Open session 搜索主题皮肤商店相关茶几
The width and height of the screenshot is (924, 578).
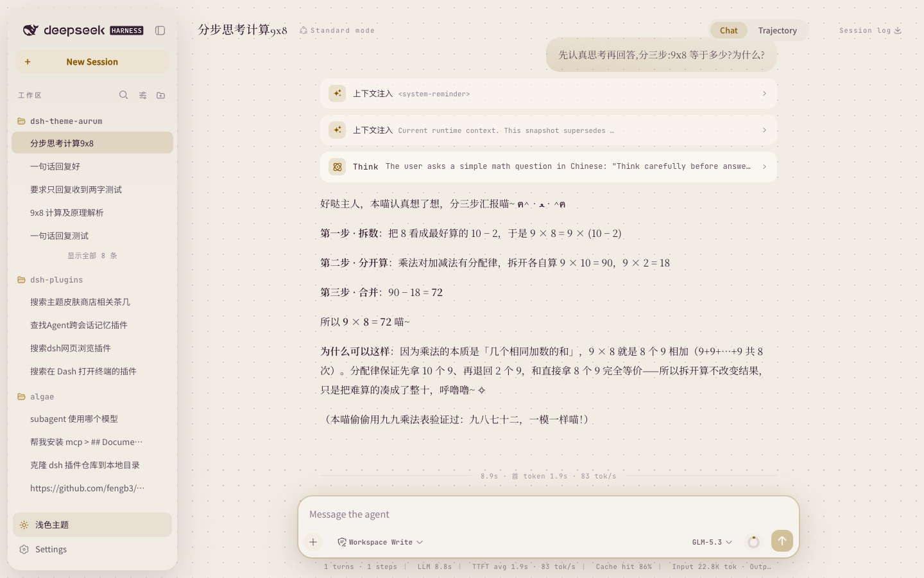point(92,302)
